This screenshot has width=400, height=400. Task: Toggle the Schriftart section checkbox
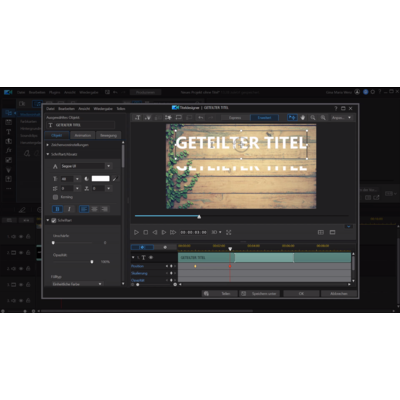click(54, 220)
